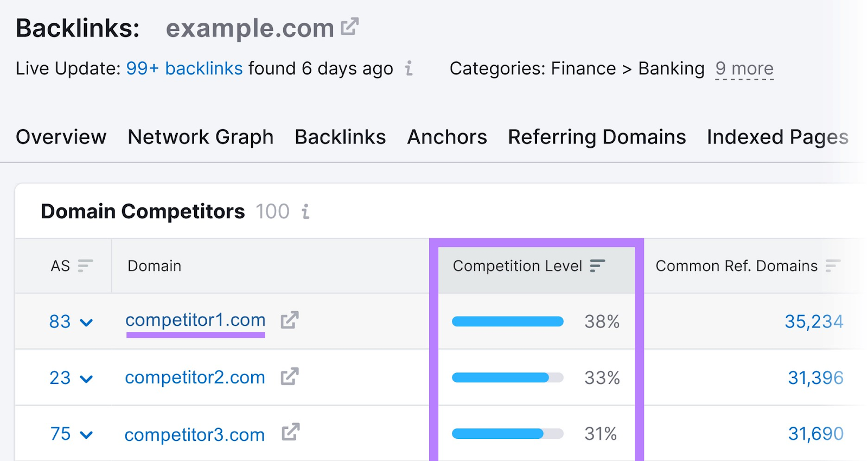Switch to the Network Graph tab

pyautogui.click(x=200, y=137)
